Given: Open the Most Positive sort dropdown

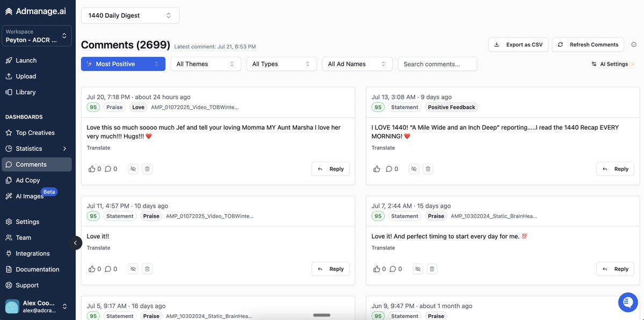Looking at the screenshot, I should (123, 64).
